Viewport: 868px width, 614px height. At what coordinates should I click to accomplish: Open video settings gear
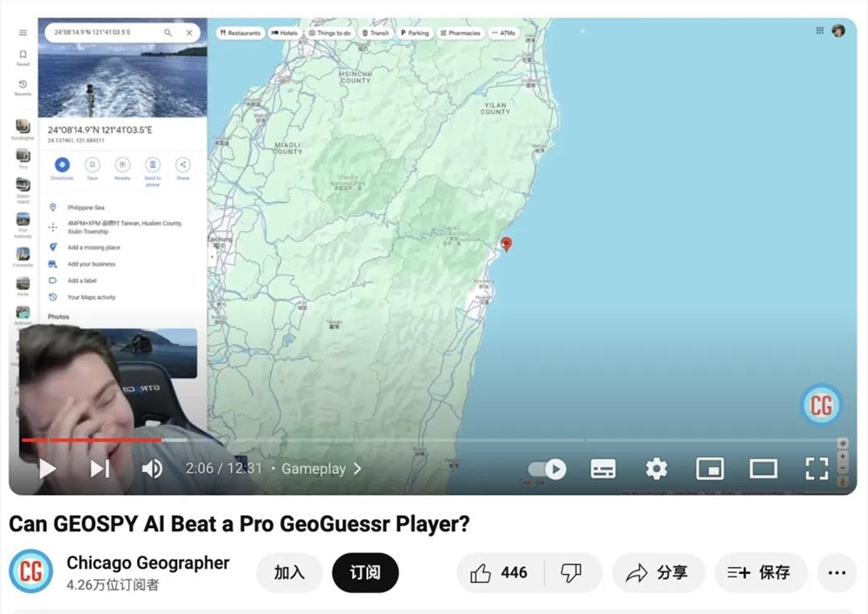click(656, 469)
